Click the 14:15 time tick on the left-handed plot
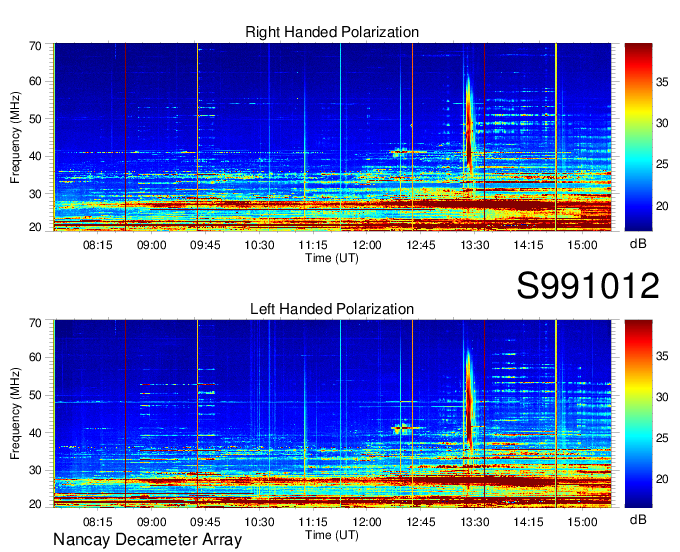Image resolution: width=680 pixels, height=552 pixels. (529, 522)
